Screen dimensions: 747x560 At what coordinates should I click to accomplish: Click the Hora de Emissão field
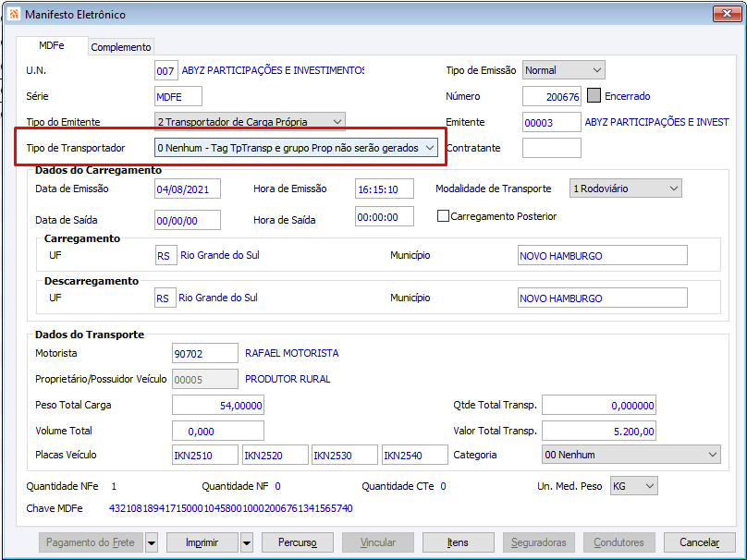coord(385,189)
